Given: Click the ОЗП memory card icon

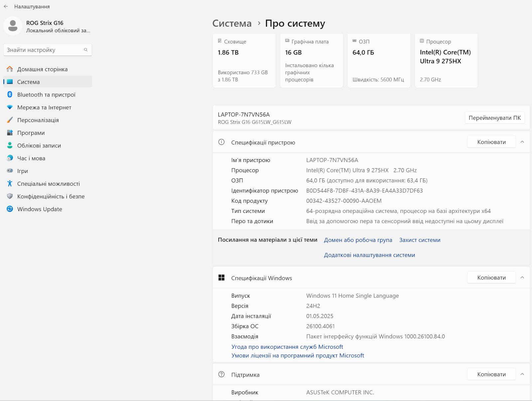Looking at the screenshot, I should [354, 41].
